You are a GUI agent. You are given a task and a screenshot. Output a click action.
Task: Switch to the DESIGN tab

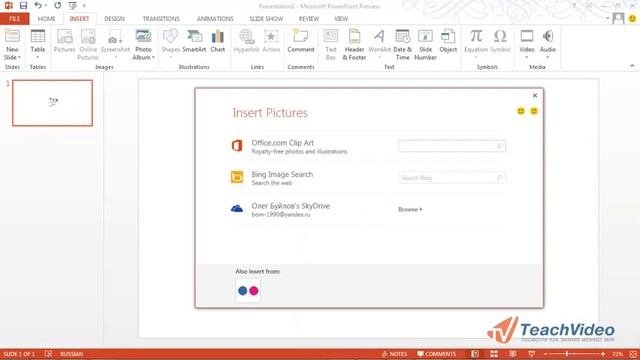[x=114, y=19]
